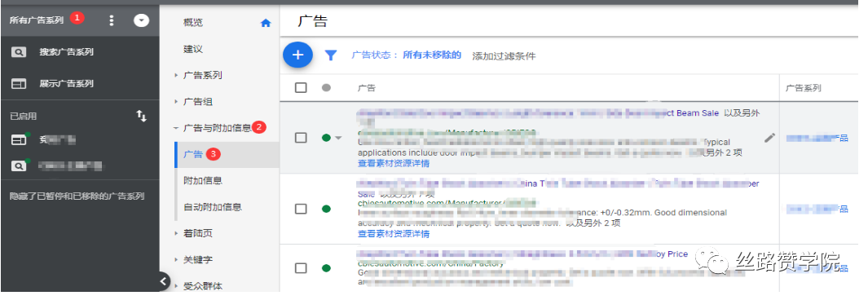Screen dimensions: 868x300
Task: Click the first 查看素材资源详情 link
Action: (394, 163)
